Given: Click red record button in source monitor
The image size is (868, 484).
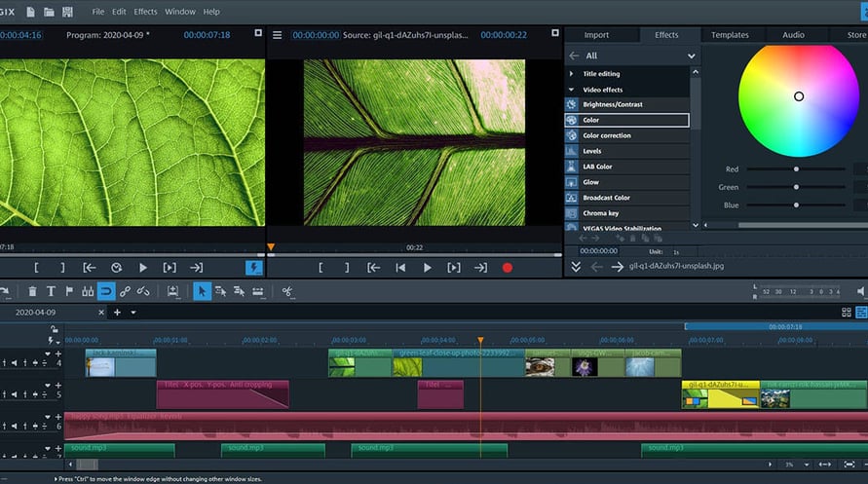Looking at the screenshot, I should 508,268.
